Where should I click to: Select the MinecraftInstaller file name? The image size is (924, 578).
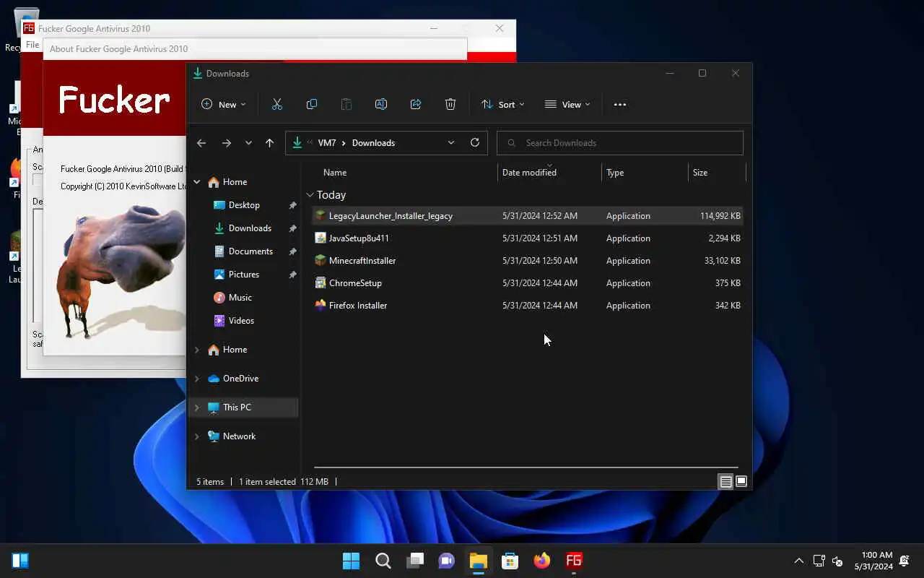pyautogui.click(x=362, y=260)
